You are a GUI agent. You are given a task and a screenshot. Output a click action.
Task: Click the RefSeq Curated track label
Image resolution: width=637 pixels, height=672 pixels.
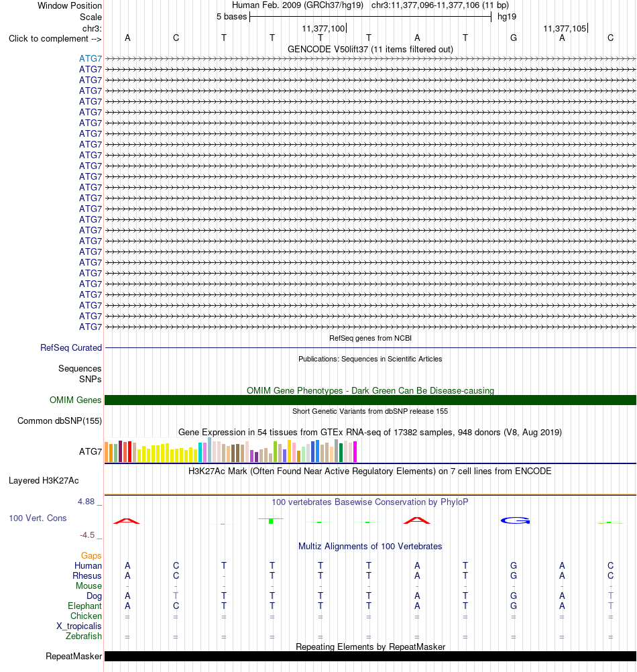pos(71,347)
